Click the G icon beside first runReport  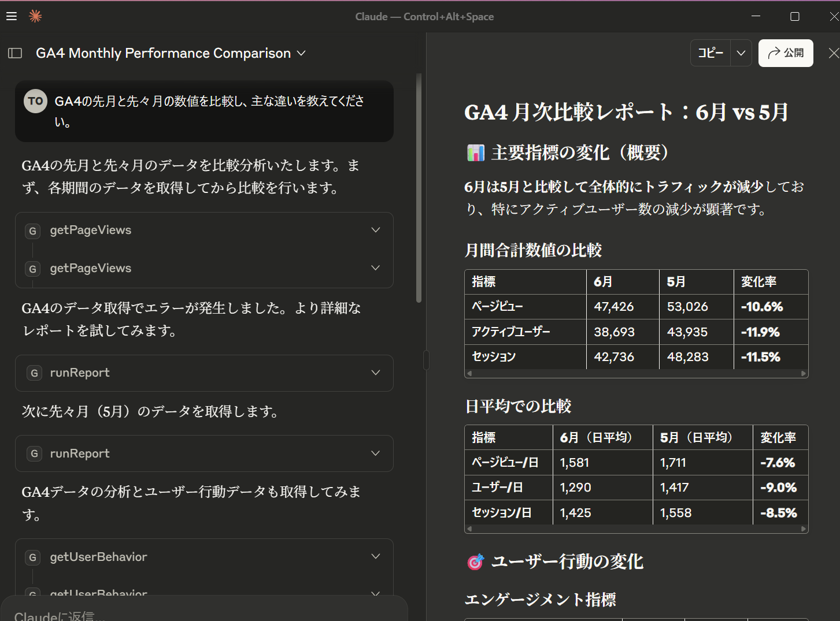point(34,373)
